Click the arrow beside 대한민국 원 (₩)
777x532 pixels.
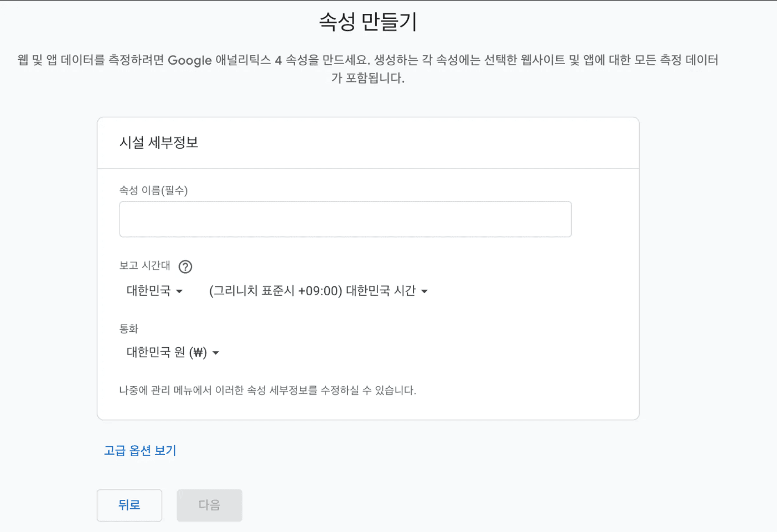216,353
